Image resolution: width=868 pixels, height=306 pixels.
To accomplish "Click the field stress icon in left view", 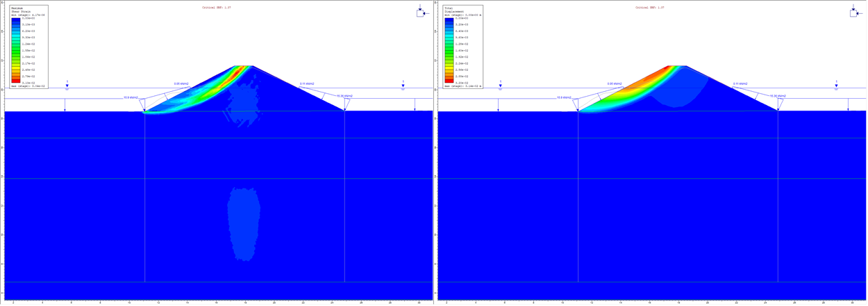I will click(421, 12).
